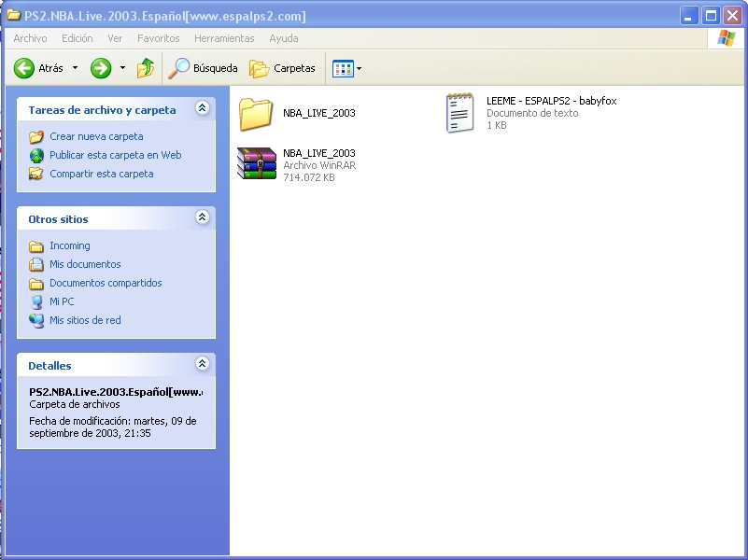Open the Ver menu
Viewport: 748px width, 560px height.
click(115, 38)
